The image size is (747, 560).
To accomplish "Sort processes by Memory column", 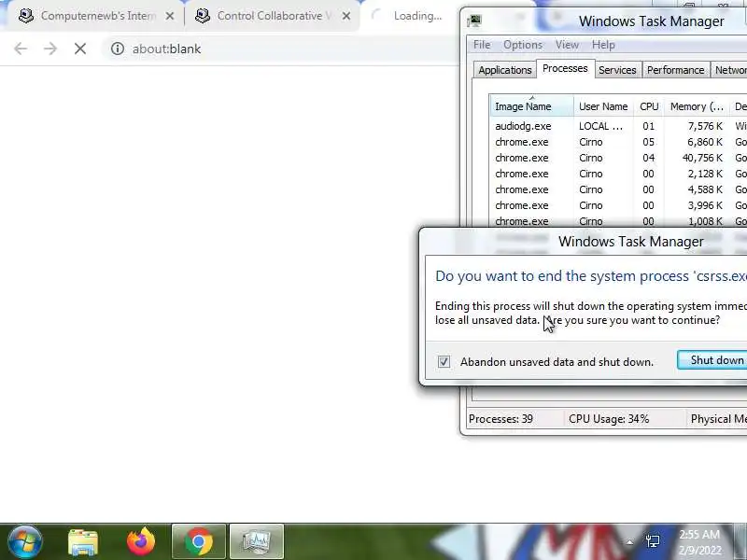I will 697,106.
